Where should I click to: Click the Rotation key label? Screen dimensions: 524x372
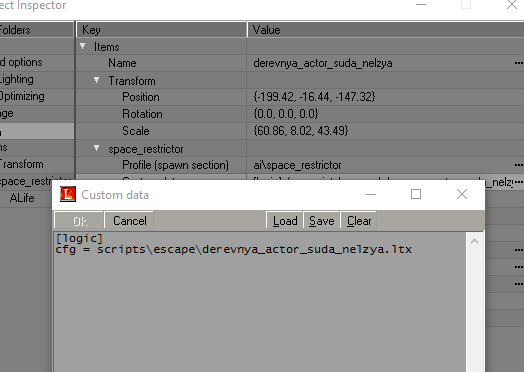(142, 114)
